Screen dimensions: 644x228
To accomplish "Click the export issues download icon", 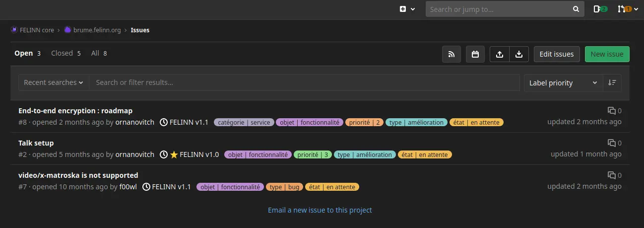I will point(518,54).
